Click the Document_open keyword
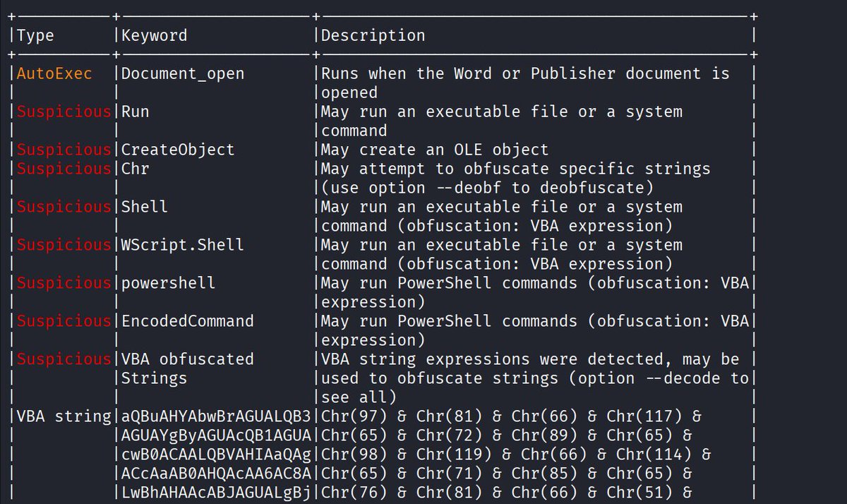Image resolution: width=847 pixels, height=504 pixels. (x=183, y=73)
